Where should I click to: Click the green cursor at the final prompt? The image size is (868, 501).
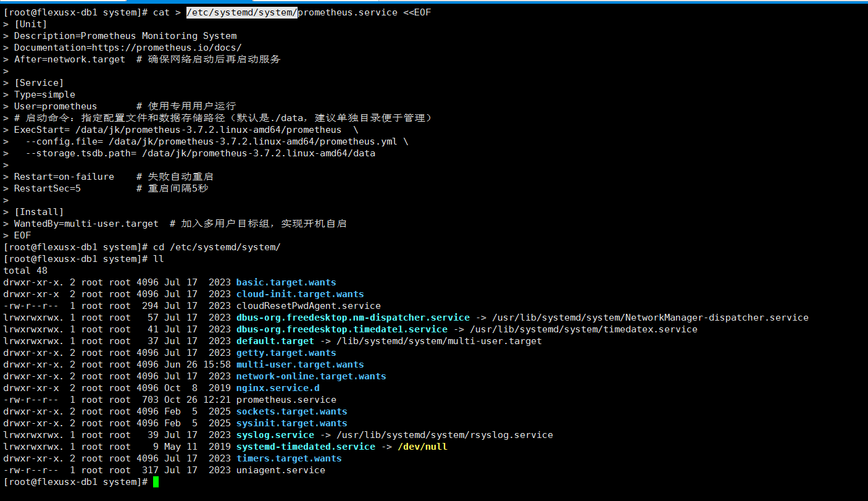156,482
